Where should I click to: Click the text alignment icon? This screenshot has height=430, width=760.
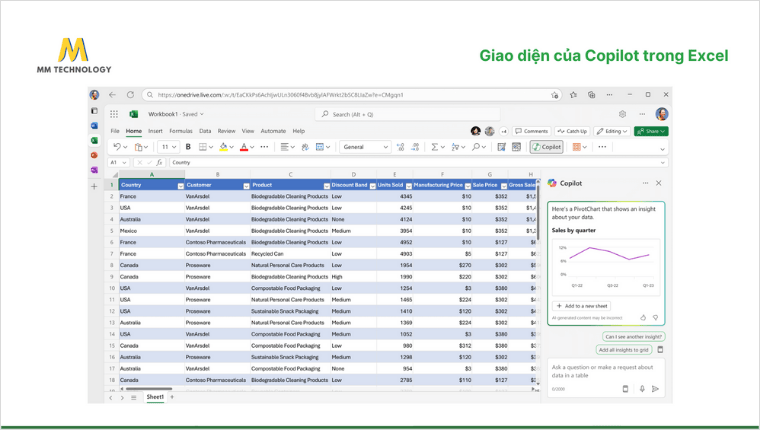(285, 147)
